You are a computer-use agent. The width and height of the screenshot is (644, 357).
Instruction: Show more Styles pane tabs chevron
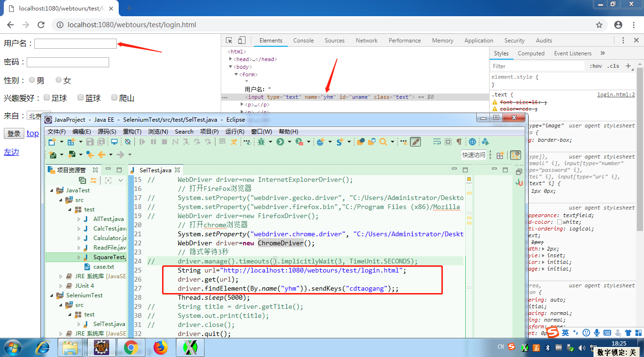(603, 53)
